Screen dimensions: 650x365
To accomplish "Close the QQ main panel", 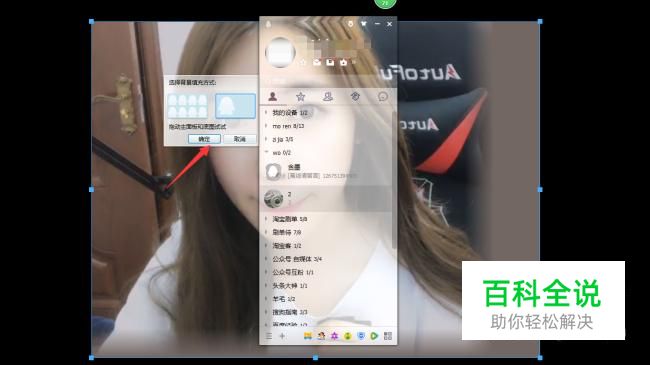I will click(x=390, y=24).
